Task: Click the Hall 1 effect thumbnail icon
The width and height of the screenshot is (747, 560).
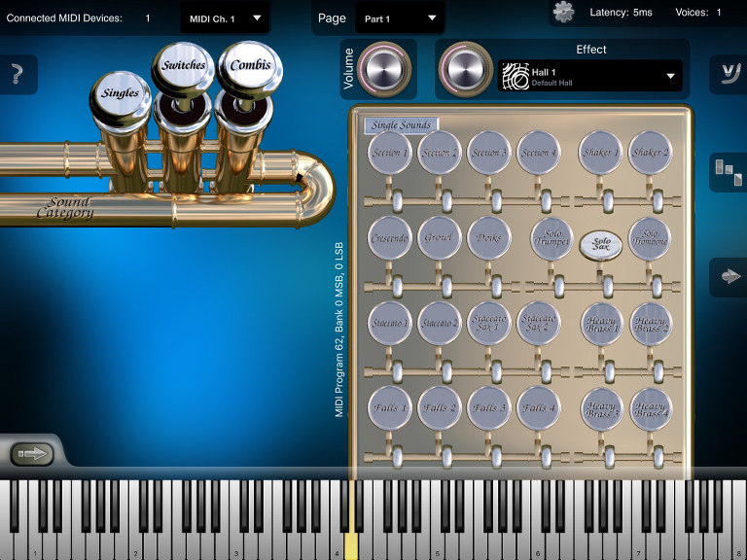Action: click(x=515, y=76)
